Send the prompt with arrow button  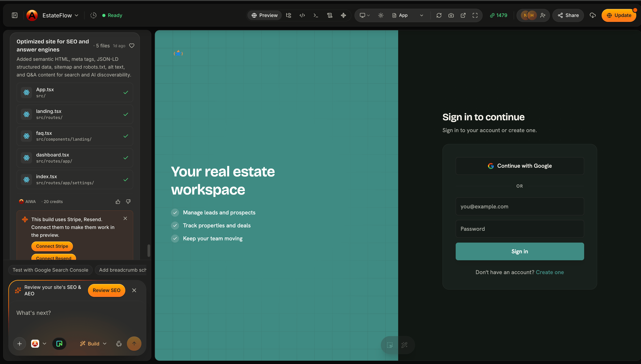pyautogui.click(x=134, y=344)
